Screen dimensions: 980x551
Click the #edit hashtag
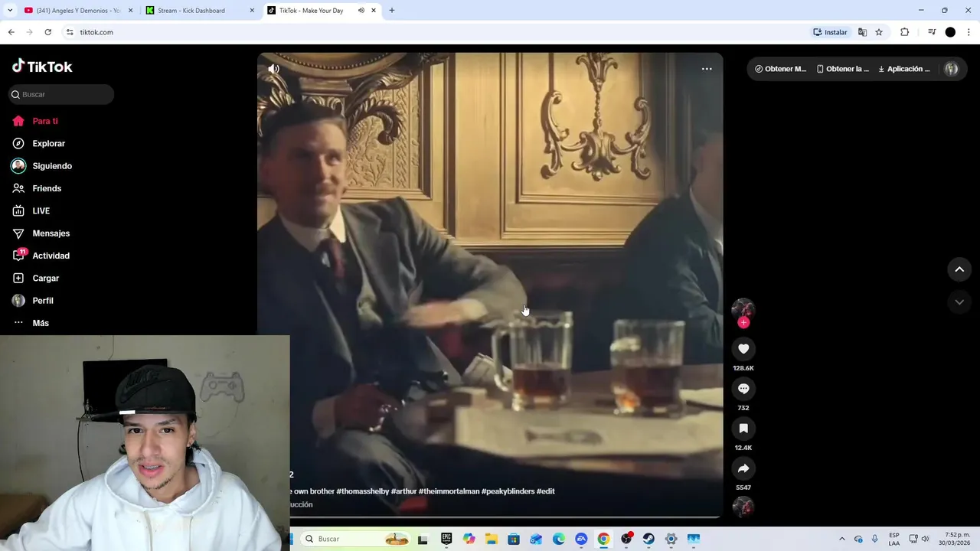tap(546, 491)
